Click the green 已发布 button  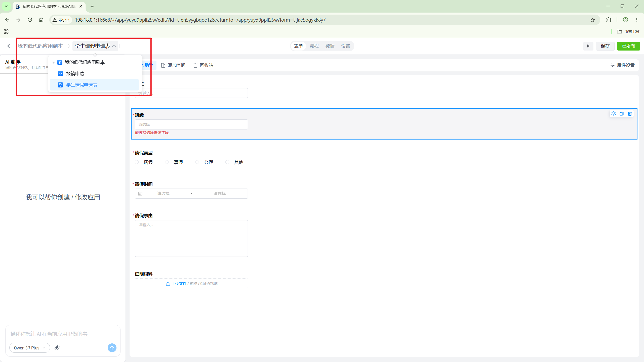point(628,46)
